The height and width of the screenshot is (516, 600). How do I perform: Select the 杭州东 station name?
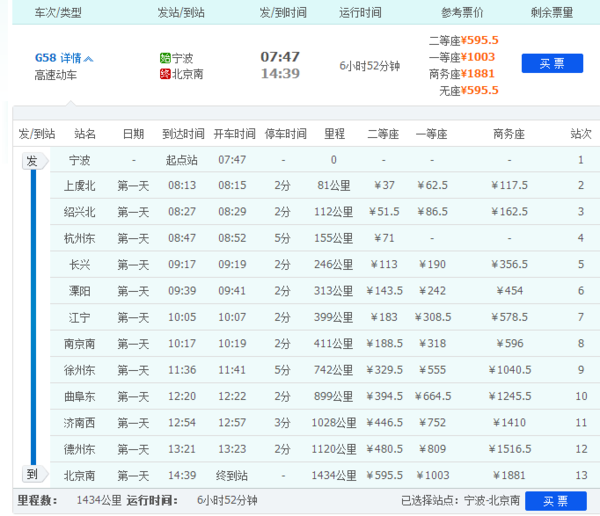[x=80, y=238]
